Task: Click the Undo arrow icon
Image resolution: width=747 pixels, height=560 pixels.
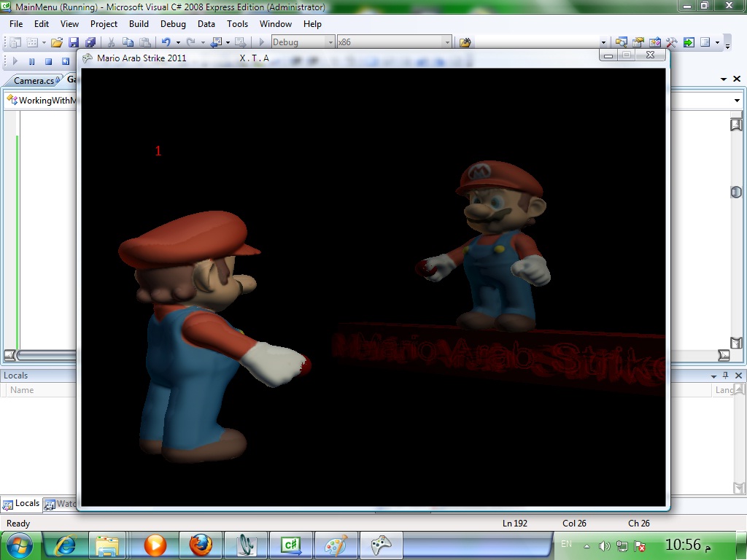Action: click(166, 42)
